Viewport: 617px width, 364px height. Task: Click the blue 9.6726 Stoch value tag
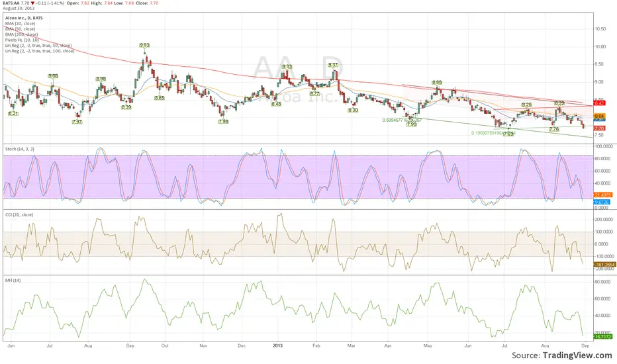point(602,203)
